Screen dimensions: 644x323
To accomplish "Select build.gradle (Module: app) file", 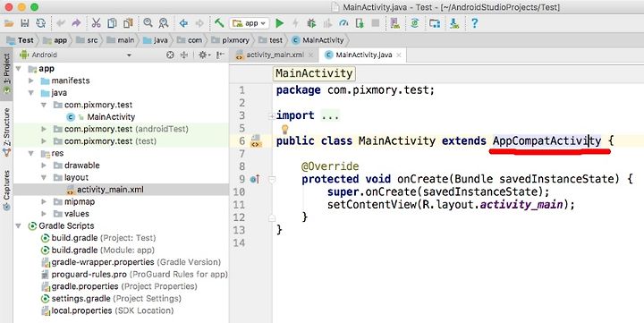I will pos(97,250).
